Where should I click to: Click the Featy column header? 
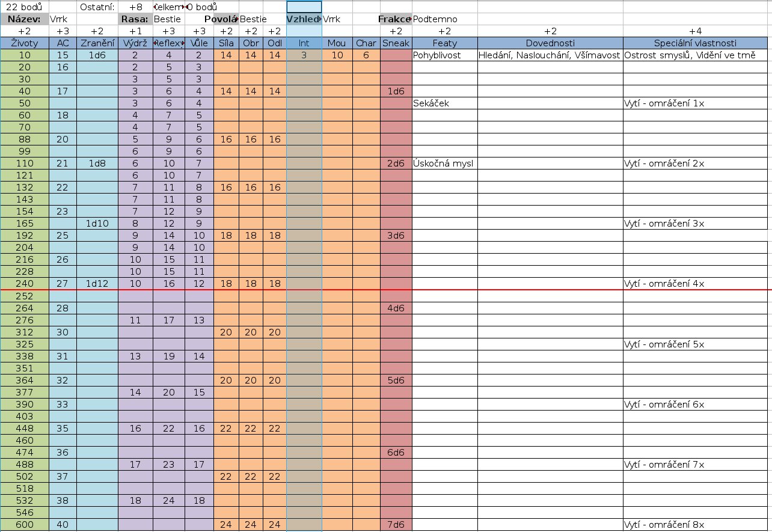444,43
